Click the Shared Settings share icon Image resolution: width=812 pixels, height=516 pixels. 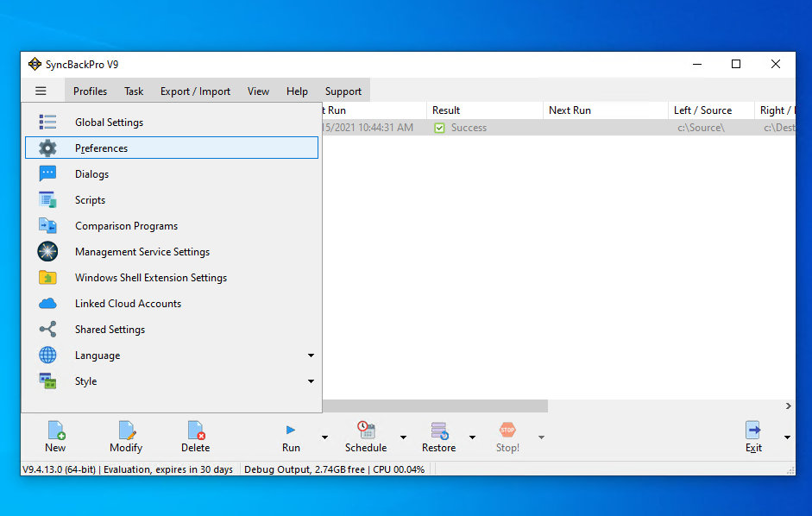[x=47, y=330]
